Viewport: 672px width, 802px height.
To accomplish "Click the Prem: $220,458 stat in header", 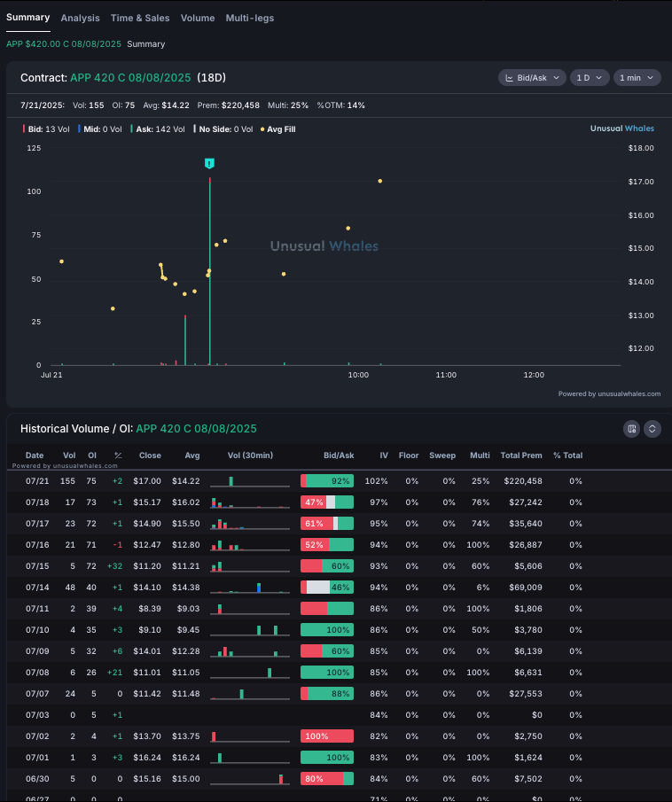I will coord(228,105).
